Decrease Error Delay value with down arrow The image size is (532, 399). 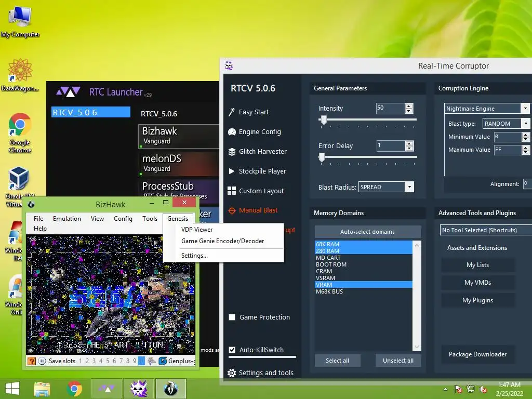(409, 148)
